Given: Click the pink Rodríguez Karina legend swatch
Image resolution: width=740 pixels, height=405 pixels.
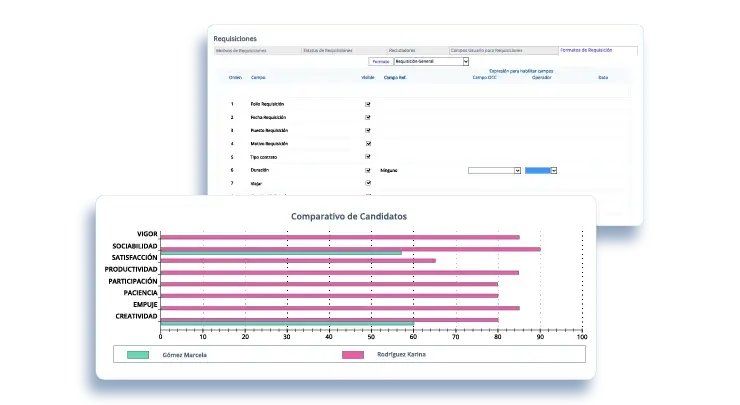Looking at the screenshot, I should coord(352,354).
